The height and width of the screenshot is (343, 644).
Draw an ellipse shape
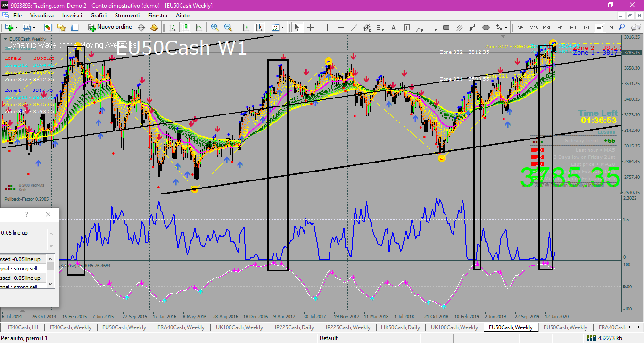coord(486,27)
